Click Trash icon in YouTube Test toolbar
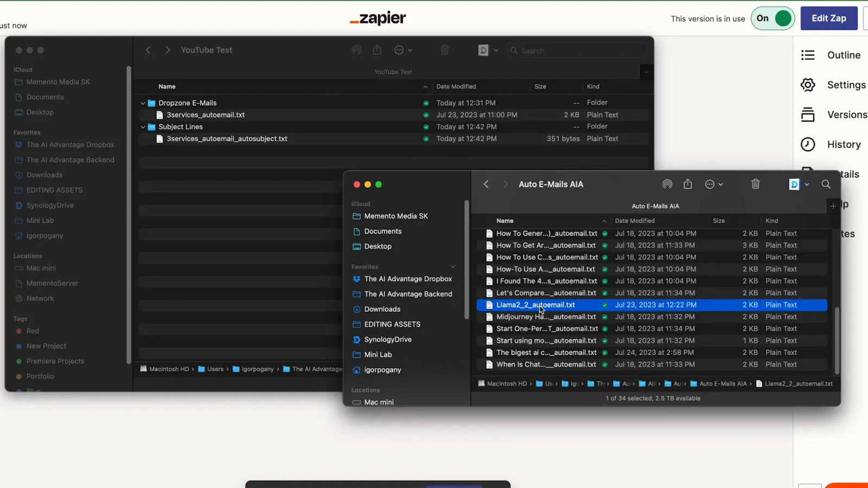The image size is (868, 488). point(444,50)
